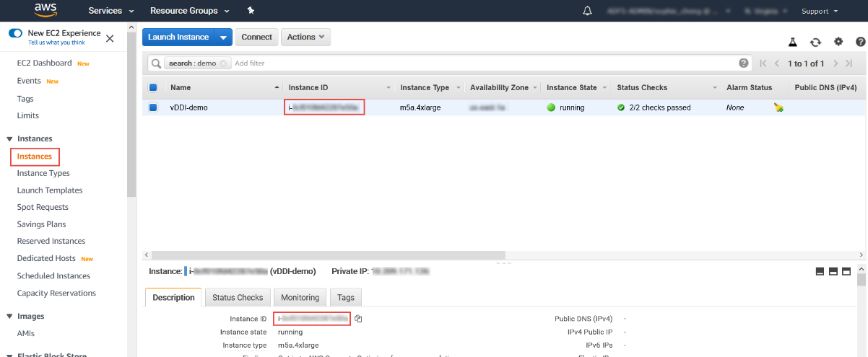Refresh the instances list
Screen dimensions: 868x357
[815, 43]
